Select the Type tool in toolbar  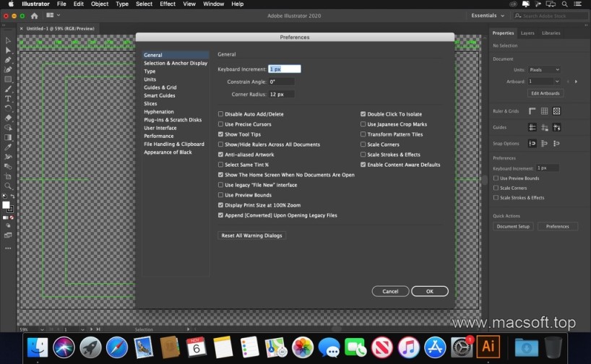point(8,98)
